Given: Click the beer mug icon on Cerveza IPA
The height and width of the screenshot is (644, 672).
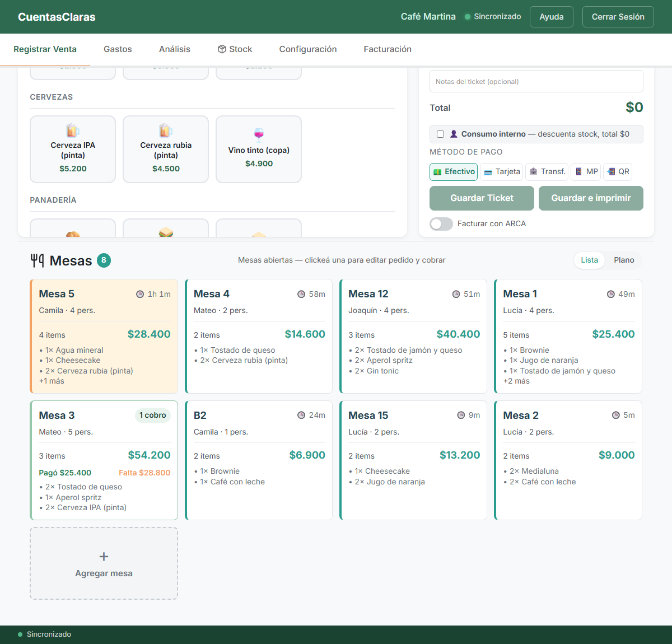Looking at the screenshot, I should [x=73, y=130].
